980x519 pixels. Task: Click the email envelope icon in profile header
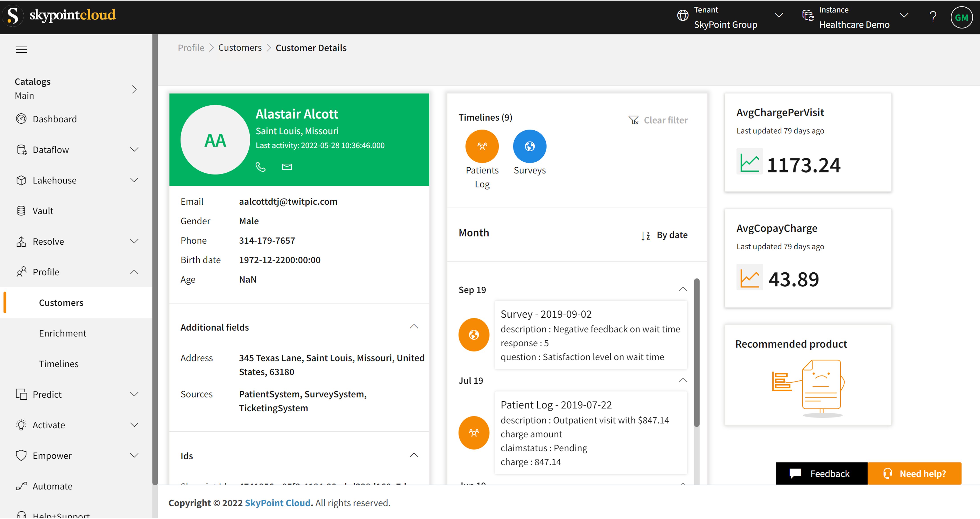pyautogui.click(x=287, y=166)
